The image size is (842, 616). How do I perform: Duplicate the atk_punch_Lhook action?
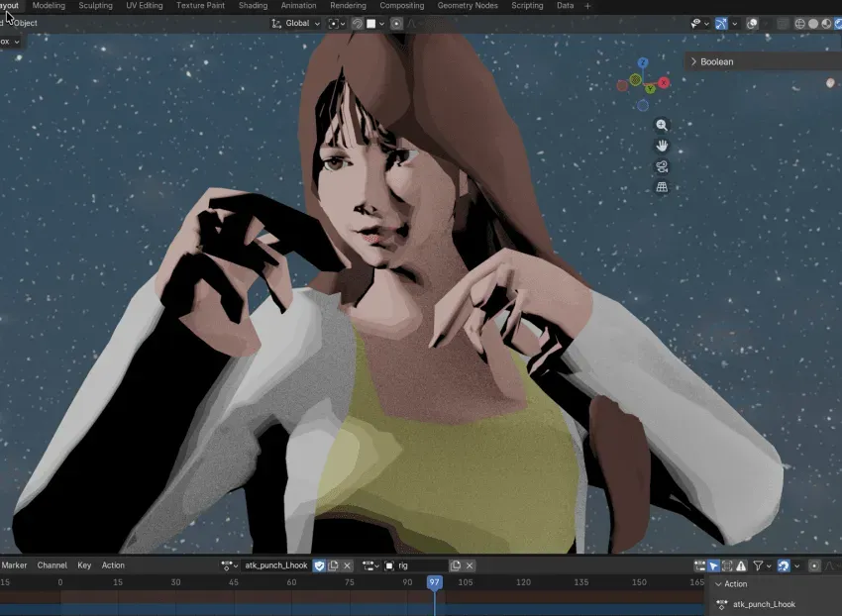334,565
